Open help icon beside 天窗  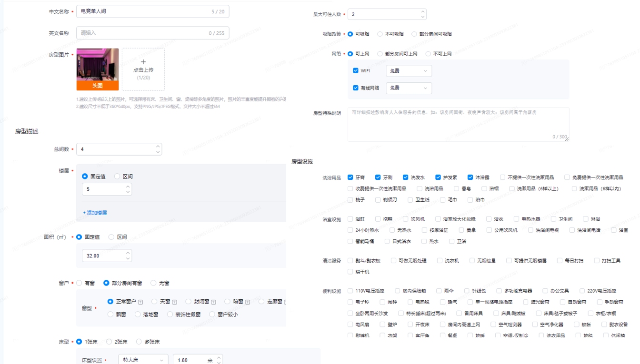click(175, 302)
